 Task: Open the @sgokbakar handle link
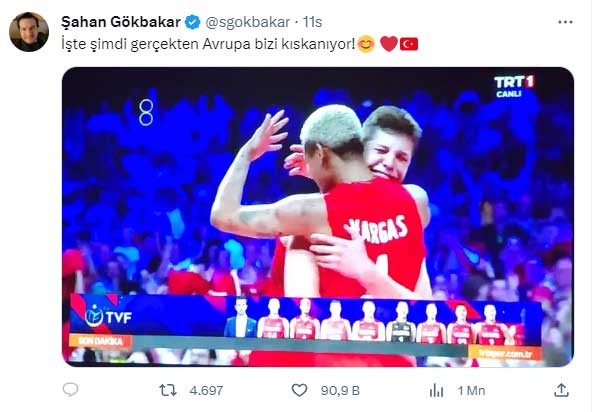coord(248,22)
